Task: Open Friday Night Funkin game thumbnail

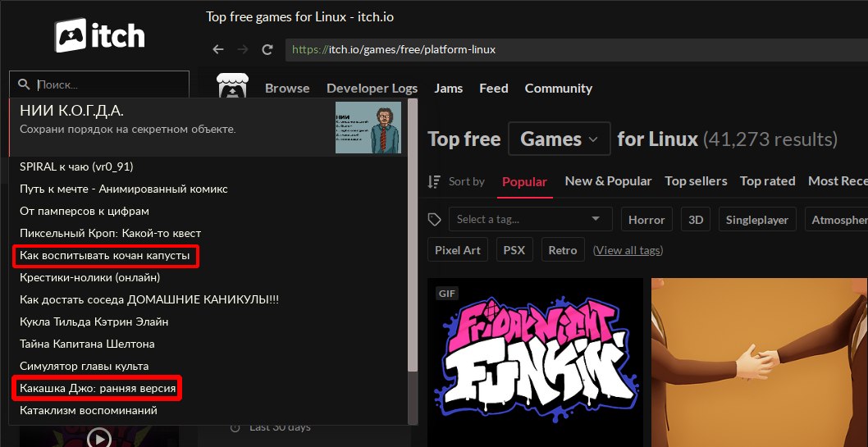Action: (x=535, y=363)
